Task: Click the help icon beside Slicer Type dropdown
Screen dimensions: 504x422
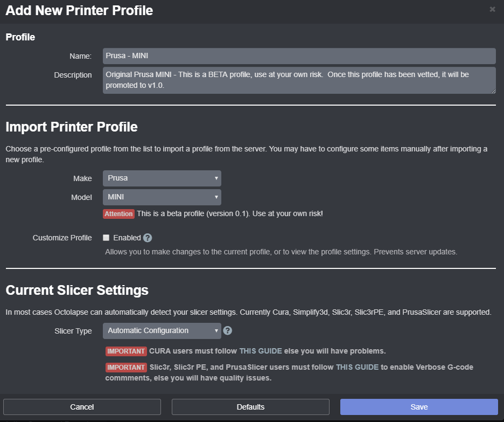Action: pos(228,331)
